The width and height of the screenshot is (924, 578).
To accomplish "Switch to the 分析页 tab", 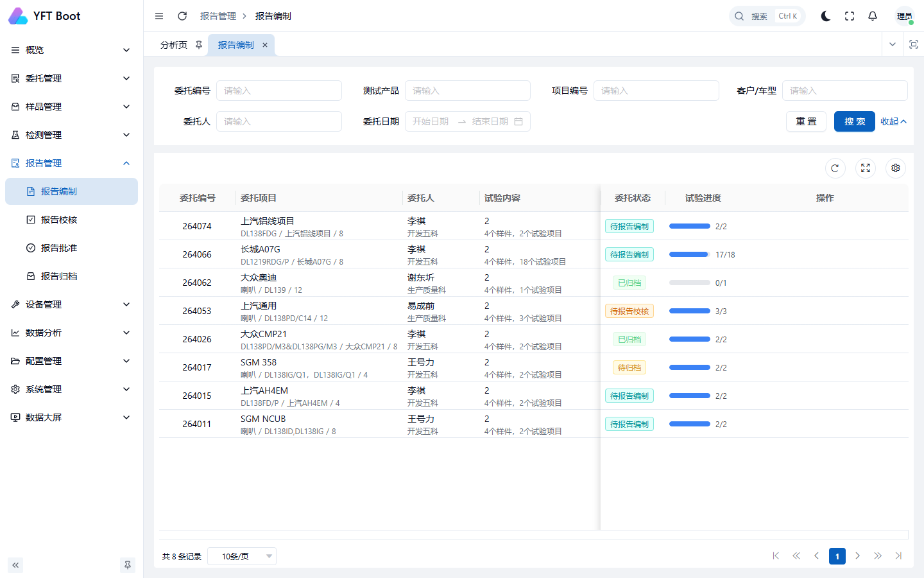I will tap(174, 45).
